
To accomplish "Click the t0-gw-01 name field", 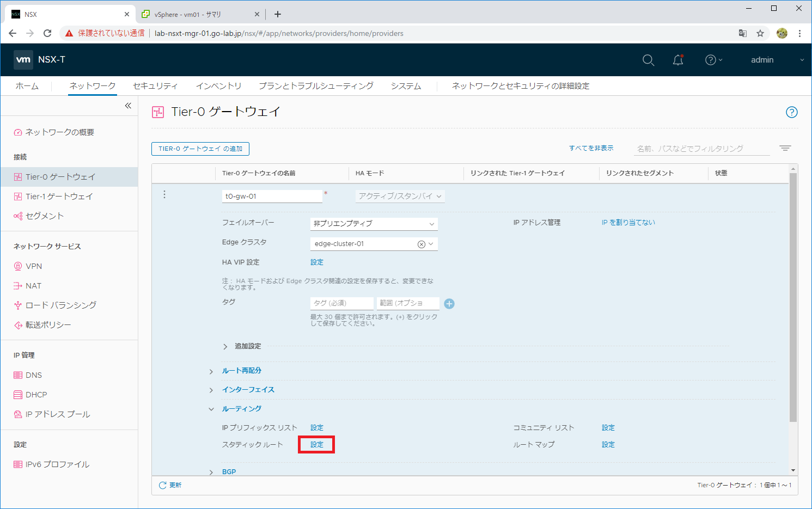I will (272, 196).
